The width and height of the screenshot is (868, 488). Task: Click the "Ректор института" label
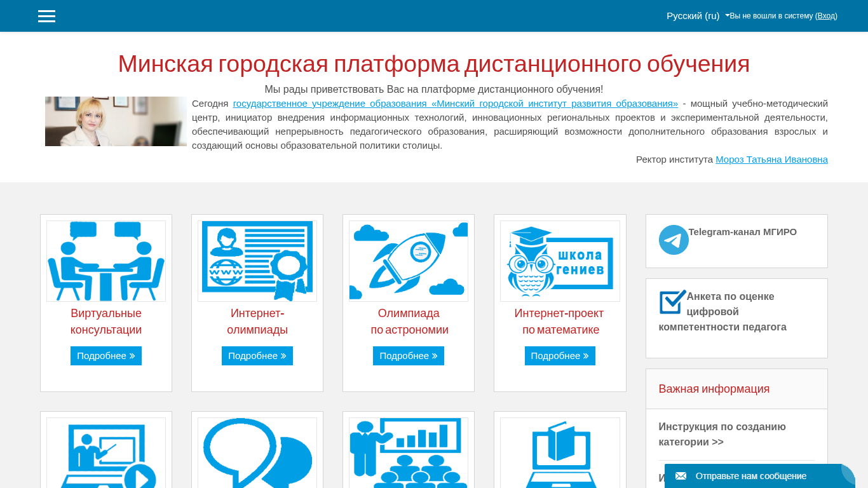coord(674,159)
